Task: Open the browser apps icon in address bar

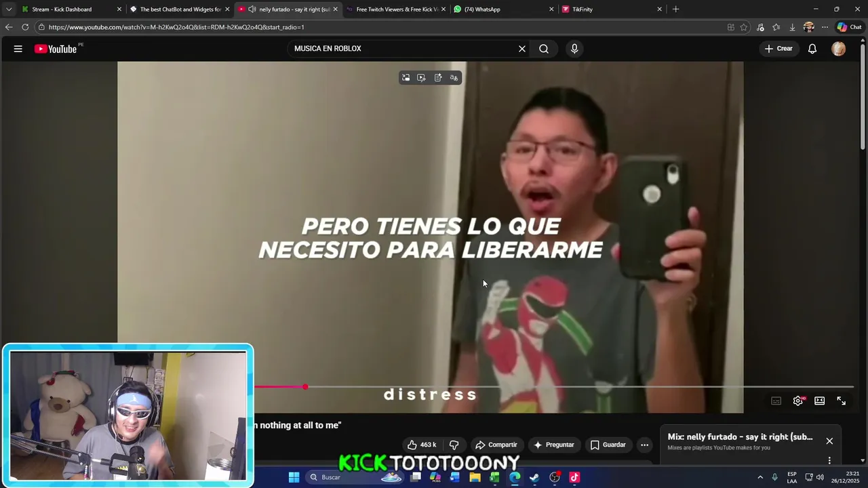Action: click(730, 27)
